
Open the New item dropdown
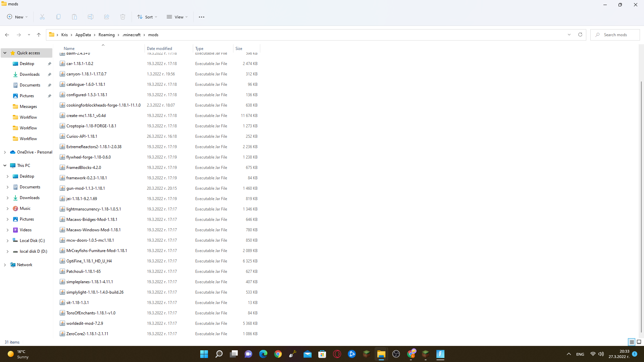click(x=17, y=17)
